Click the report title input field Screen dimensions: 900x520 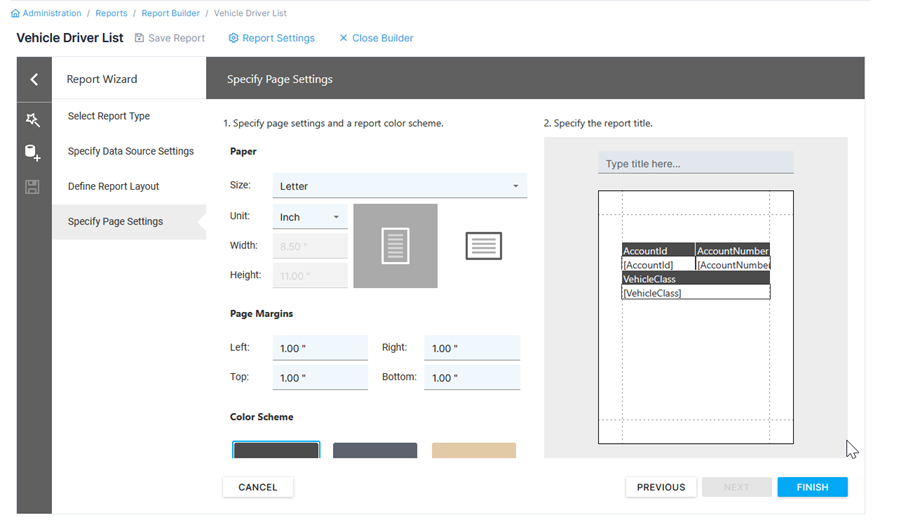(695, 164)
